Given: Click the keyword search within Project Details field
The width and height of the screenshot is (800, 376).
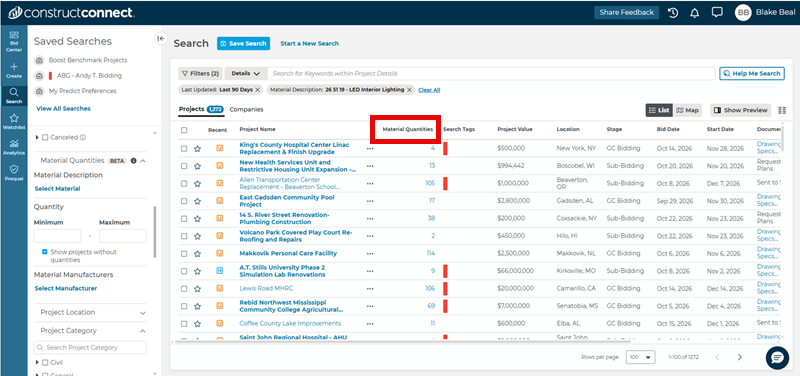Looking at the screenshot, I should (x=491, y=73).
